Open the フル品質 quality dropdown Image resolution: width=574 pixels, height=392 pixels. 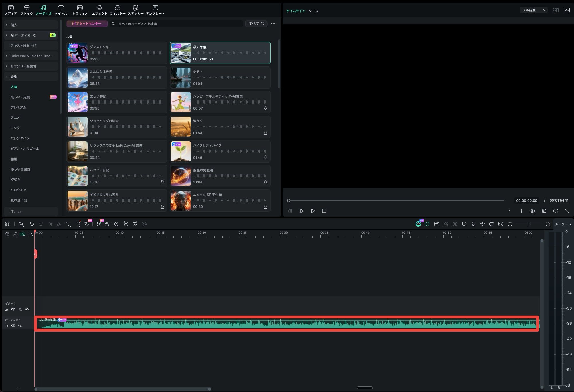534,10
